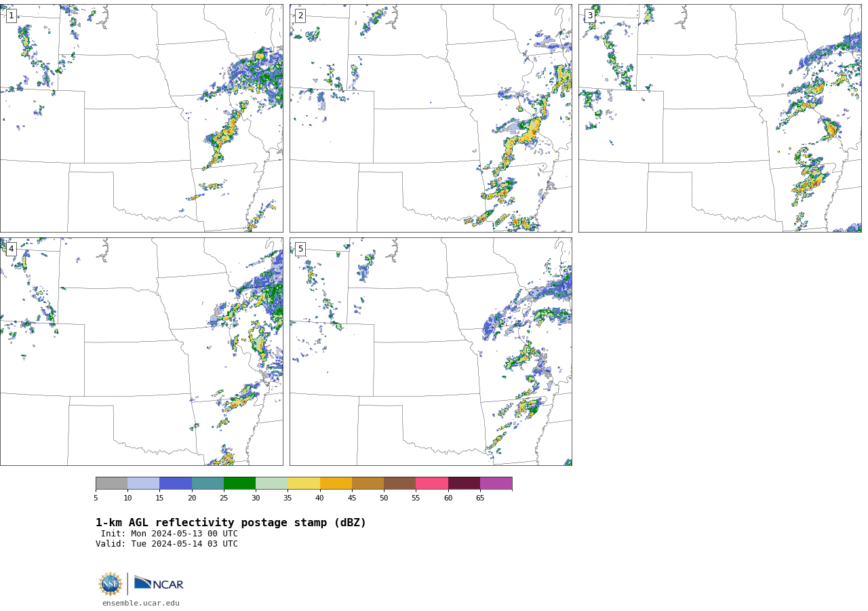Click the Init: Mon 2024-05-13 00 UTC text
Screen dimensions: 868x611
pos(170,534)
